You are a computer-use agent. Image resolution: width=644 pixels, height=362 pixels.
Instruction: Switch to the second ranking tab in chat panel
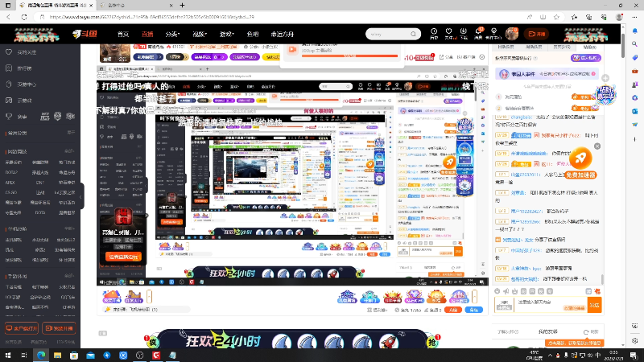pyautogui.click(x=534, y=47)
